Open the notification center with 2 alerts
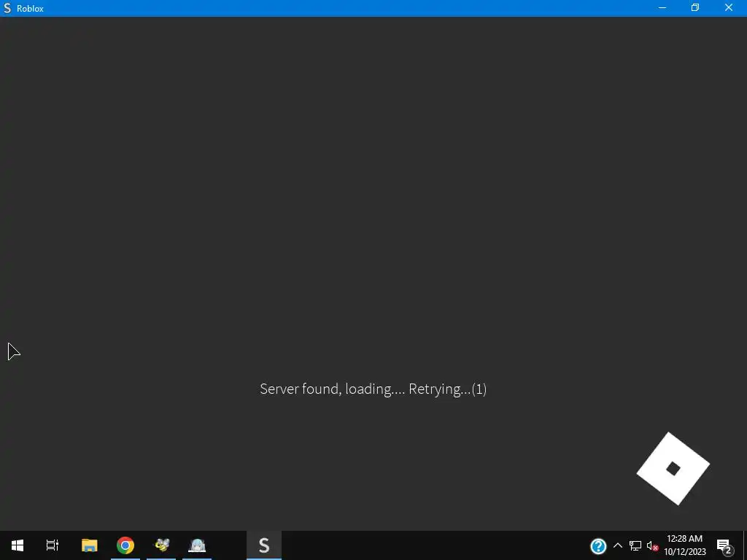The image size is (747, 560). [x=724, y=545]
